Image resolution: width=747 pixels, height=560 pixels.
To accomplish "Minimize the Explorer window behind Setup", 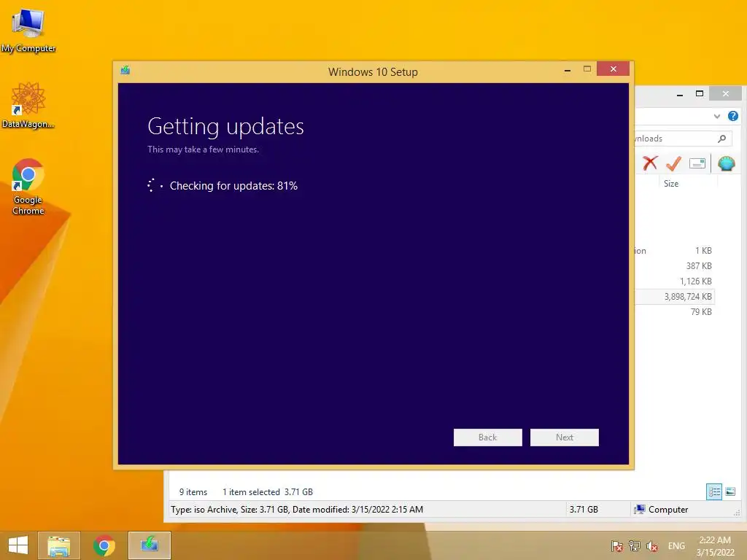I will point(680,94).
